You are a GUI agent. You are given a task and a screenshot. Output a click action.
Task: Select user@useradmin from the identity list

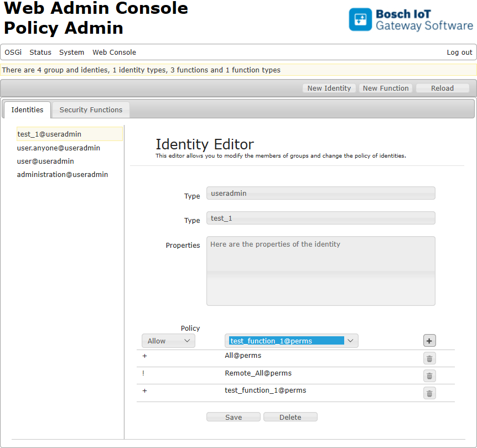tap(45, 161)
